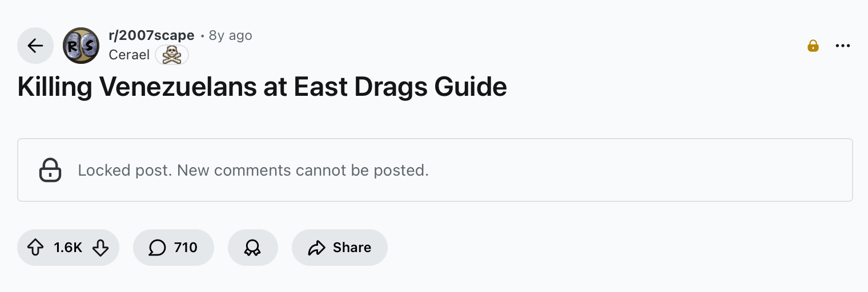The height and width of the screenshot is (292, 868).
Task: Open the r/2007scape subreddit link
Action: 151,35
